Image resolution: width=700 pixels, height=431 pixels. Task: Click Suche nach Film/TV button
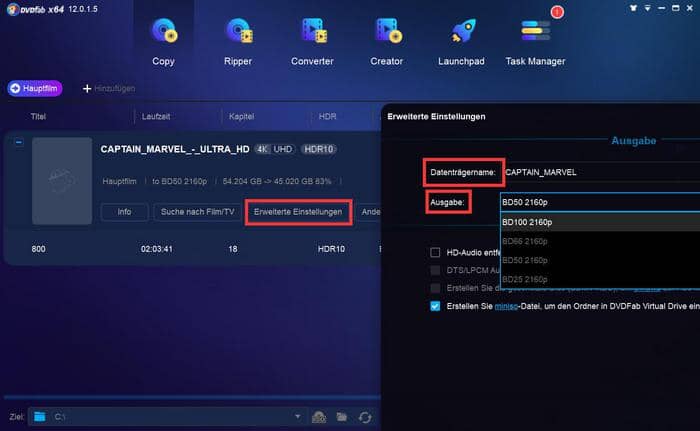[x=197, y=212]
